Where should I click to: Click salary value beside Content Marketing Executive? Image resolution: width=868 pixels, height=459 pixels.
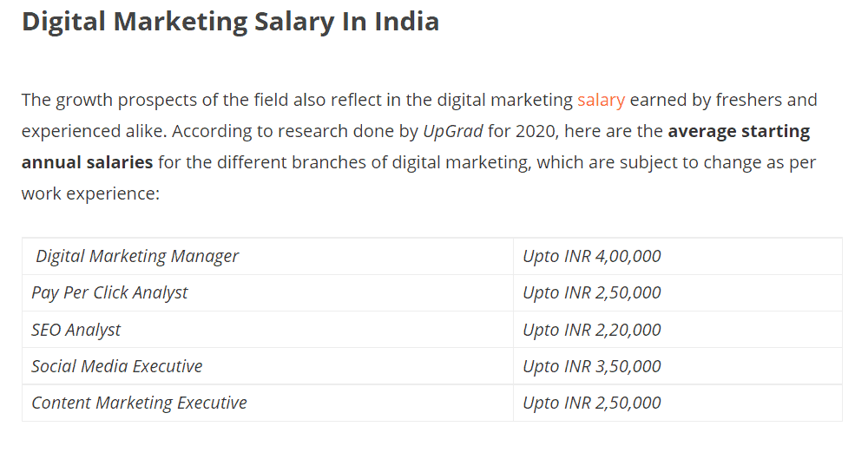coord(592,403)
